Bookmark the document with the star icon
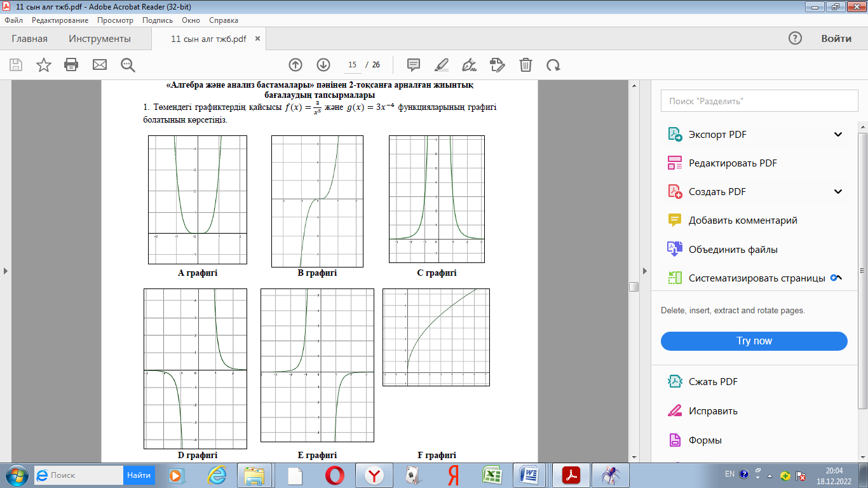This screenshot has width=868, height=488. click(44, 64)
